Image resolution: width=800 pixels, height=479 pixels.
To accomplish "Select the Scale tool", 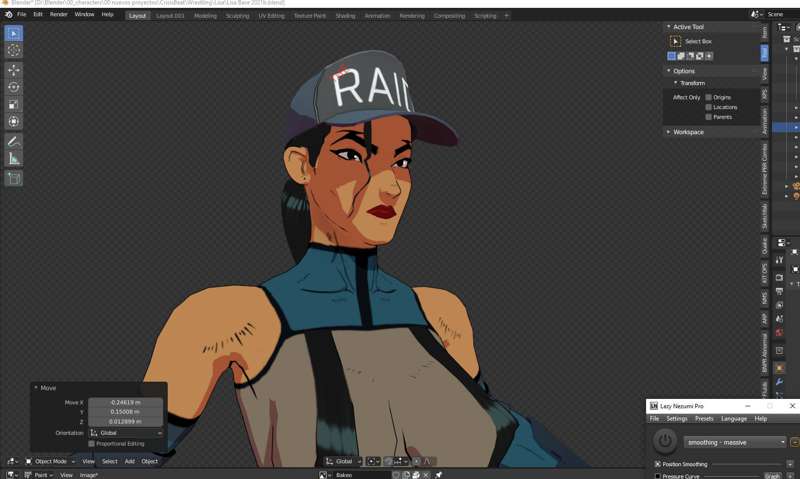I will coord(14,105).
